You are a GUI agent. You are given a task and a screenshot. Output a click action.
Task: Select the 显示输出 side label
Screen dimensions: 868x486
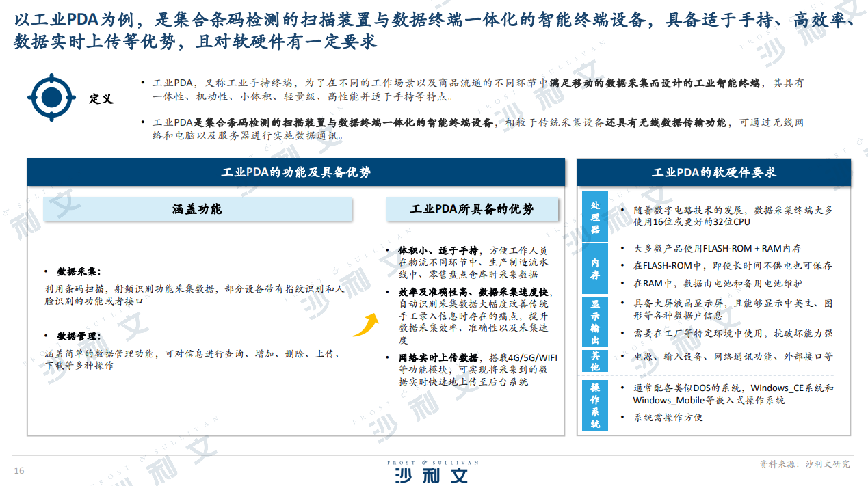(x=595, y=321)
